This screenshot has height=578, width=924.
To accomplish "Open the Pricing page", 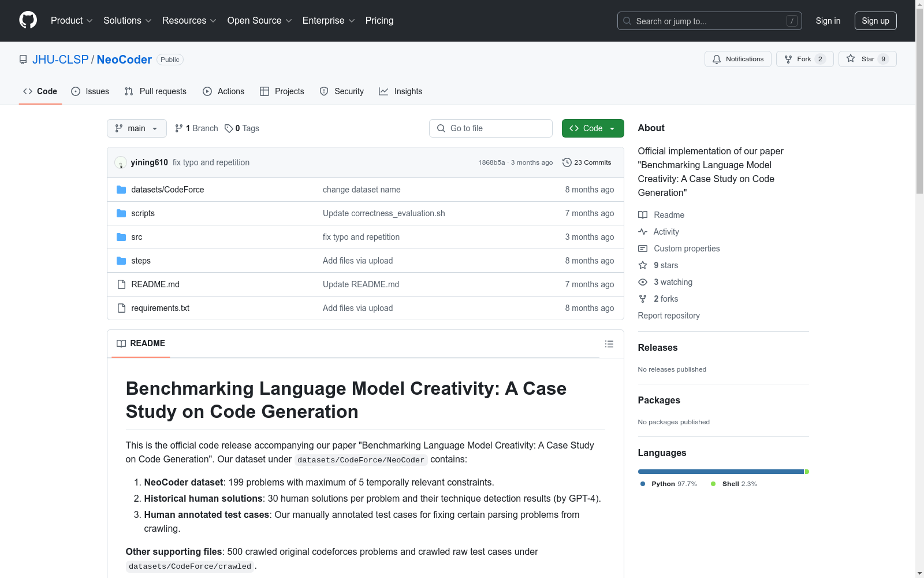I will pos(379,21).
